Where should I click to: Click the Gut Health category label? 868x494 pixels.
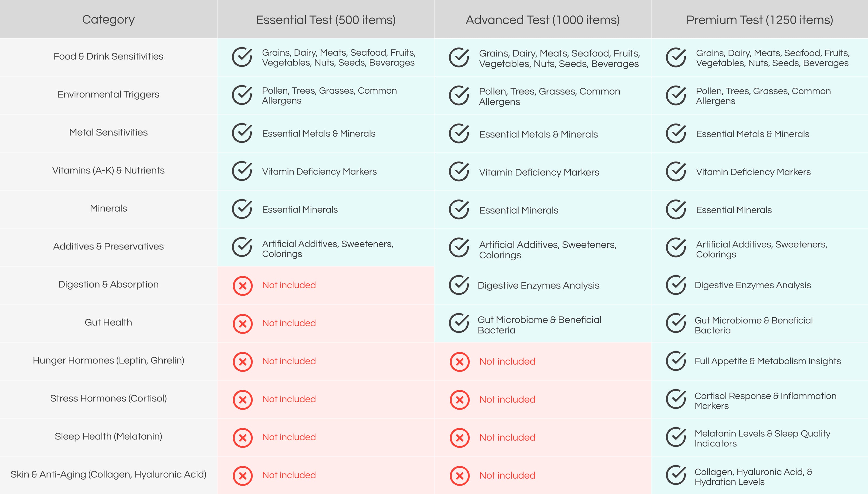coord(108,322)
